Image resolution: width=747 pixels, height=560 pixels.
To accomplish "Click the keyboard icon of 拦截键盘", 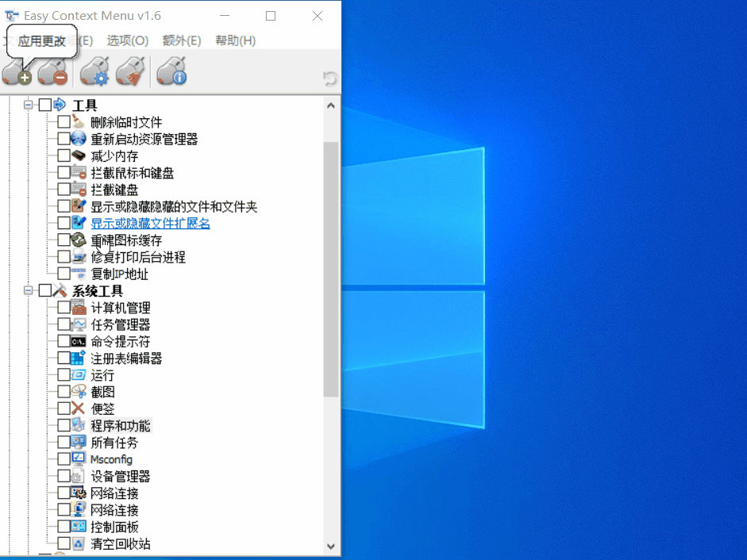I will 79,189.
